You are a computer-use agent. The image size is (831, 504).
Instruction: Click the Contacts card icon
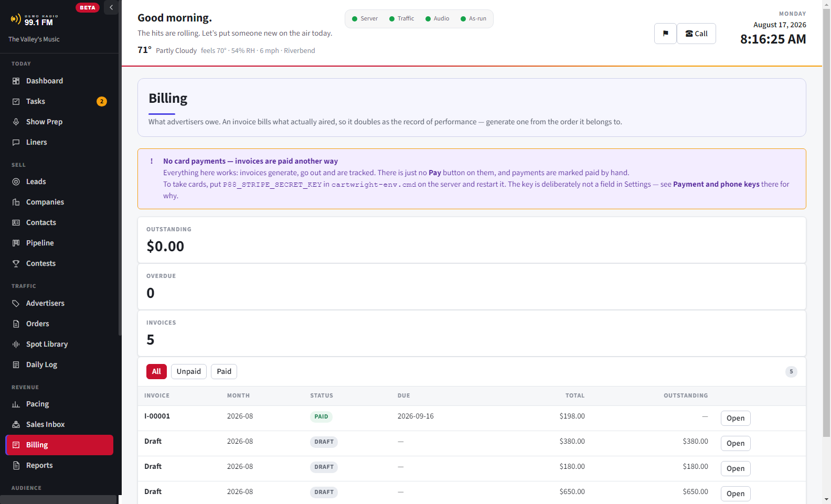coord(16,222)
